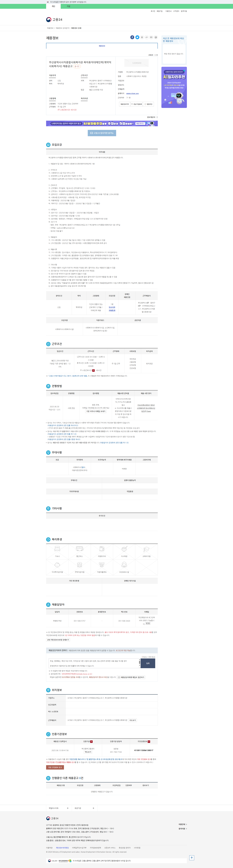Click the 채용담당자 section icon
The width and height of the screenshot is (233, 868).
click(48, 604)
